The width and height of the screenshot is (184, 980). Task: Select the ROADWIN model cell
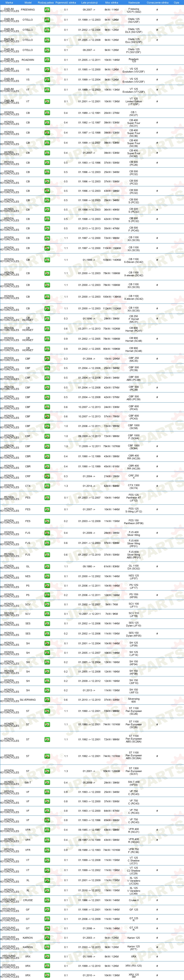pyautogui.click(x=28, y=60)
